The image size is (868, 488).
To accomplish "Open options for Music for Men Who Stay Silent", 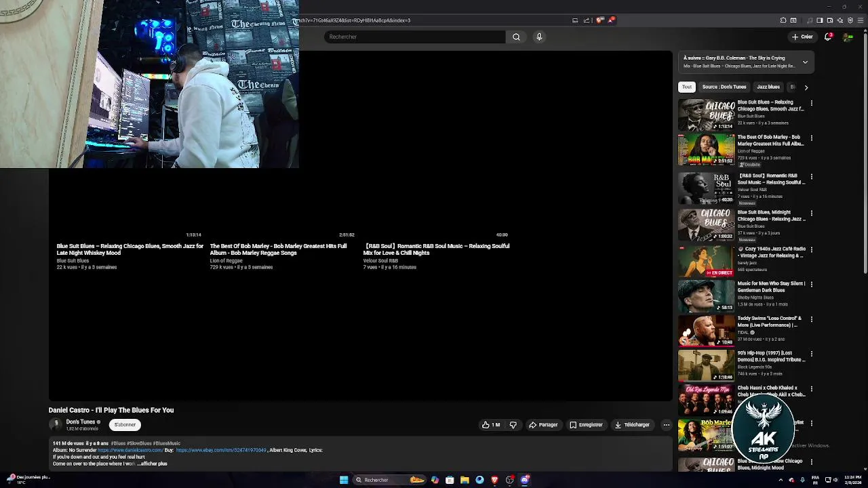I will 811,285.
